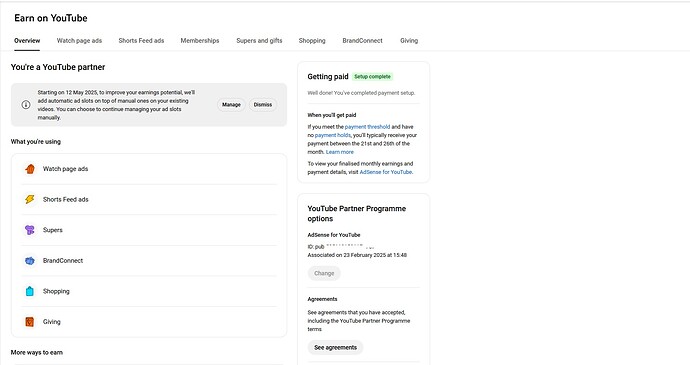Open the payment threshold link
The height and width of the screenshot is (365, 690).
coord(367,127)
